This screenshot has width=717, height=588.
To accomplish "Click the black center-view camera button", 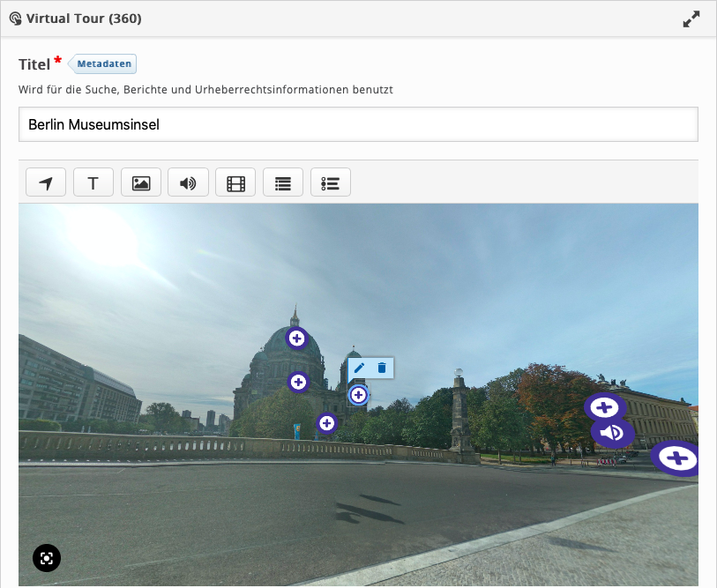I will pyautogui.click(x=47, y=558).
